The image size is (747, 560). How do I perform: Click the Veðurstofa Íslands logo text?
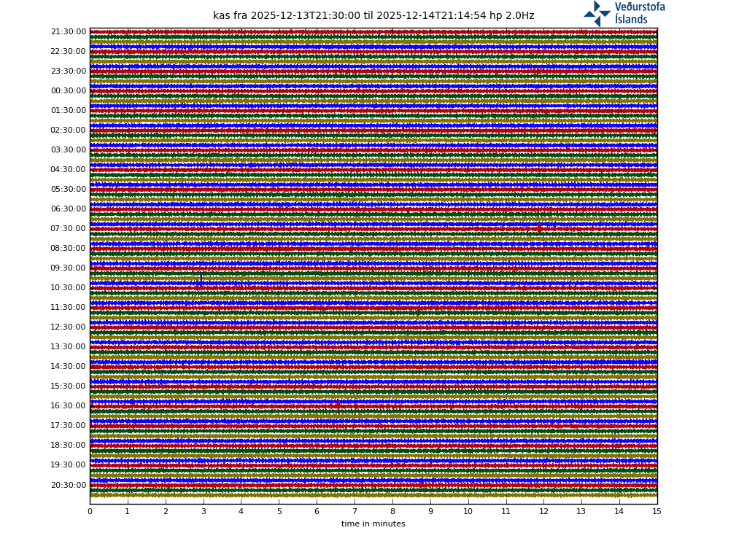pyautogui.click(x=639, y=13)
